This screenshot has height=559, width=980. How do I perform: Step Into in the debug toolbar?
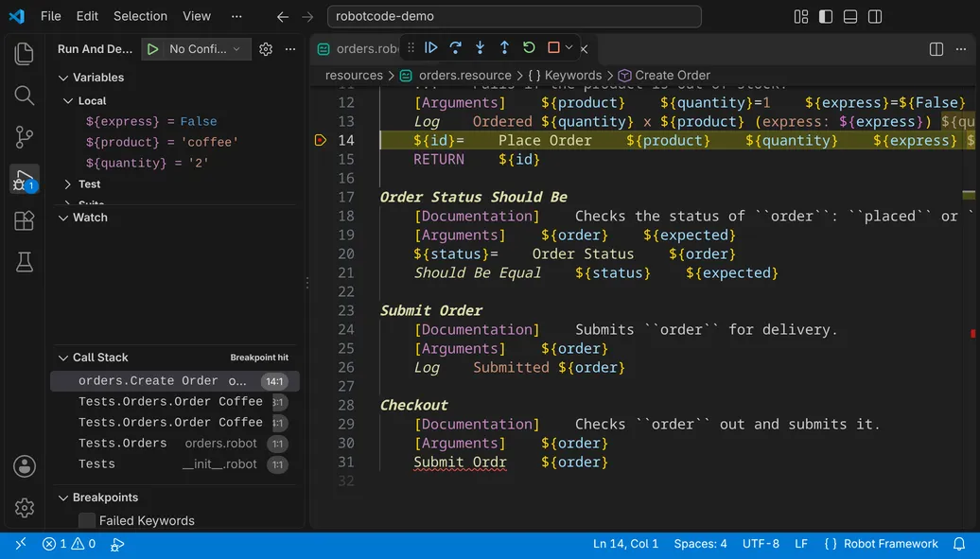480,47
